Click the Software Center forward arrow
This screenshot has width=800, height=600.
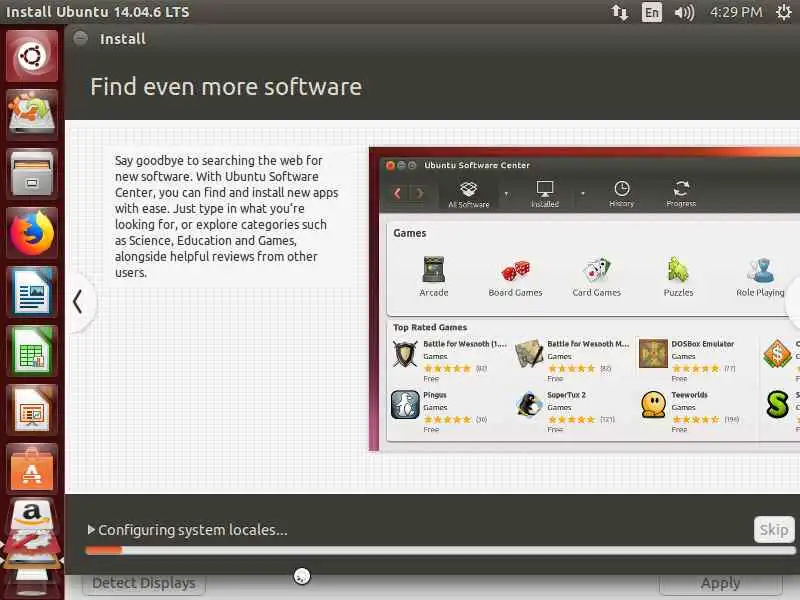click(419, 193)
